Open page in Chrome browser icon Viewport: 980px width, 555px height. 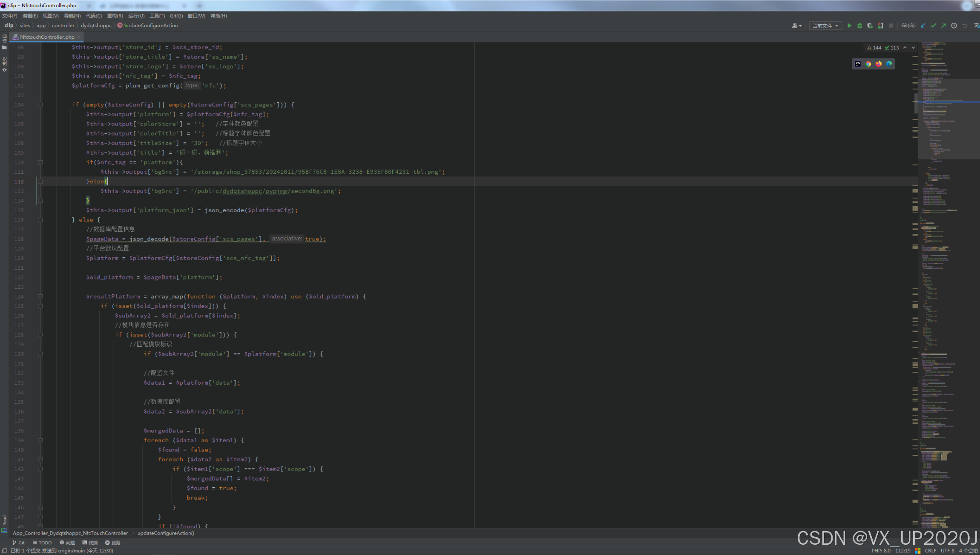(868, 64)
